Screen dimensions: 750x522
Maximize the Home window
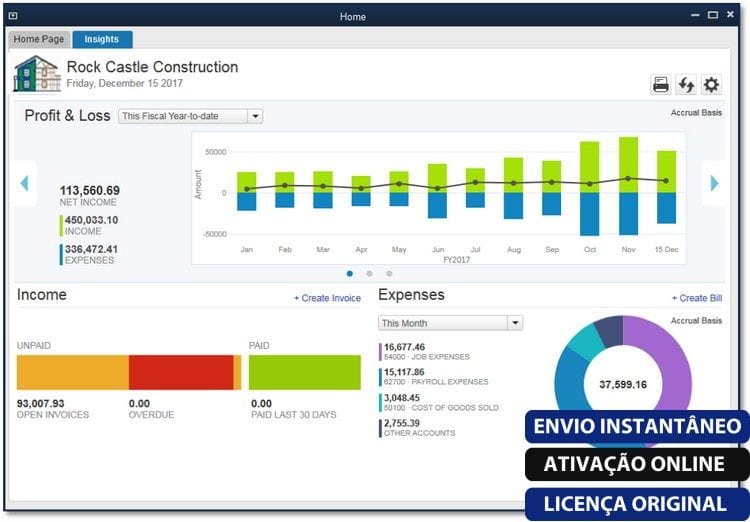click(x=713, y=15)
